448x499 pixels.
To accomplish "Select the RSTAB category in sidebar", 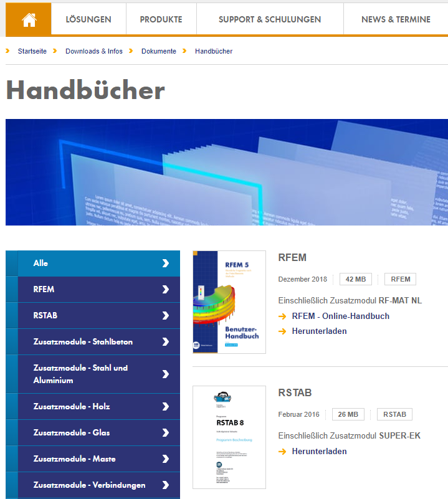I will tap(93, 315).
